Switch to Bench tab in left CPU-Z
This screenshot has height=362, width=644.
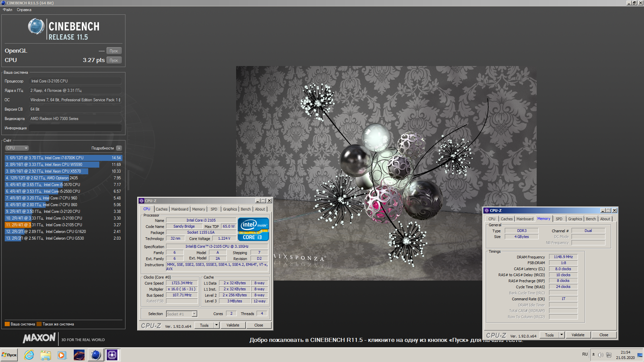pyautogui.click(x=246, y=209)
